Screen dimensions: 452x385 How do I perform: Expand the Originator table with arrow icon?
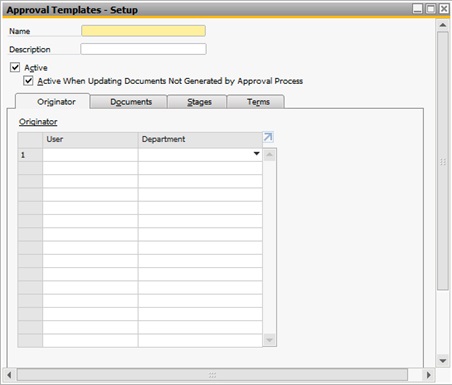(268, 137)
